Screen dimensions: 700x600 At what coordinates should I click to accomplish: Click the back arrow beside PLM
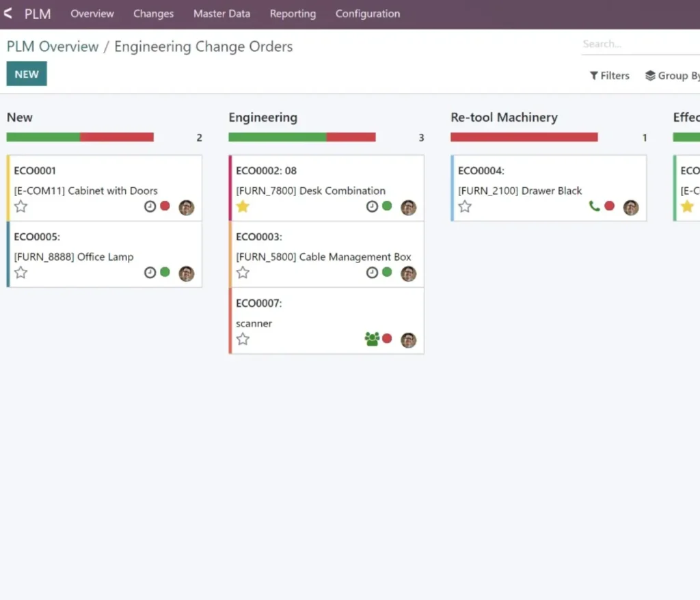[x=8, y=13]
